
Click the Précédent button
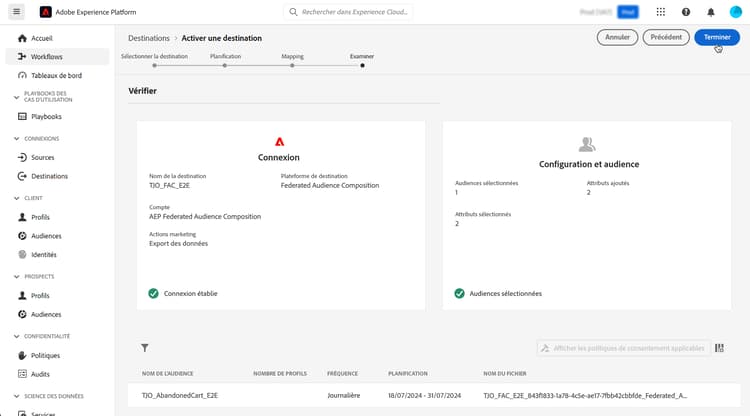pos(666,37)
